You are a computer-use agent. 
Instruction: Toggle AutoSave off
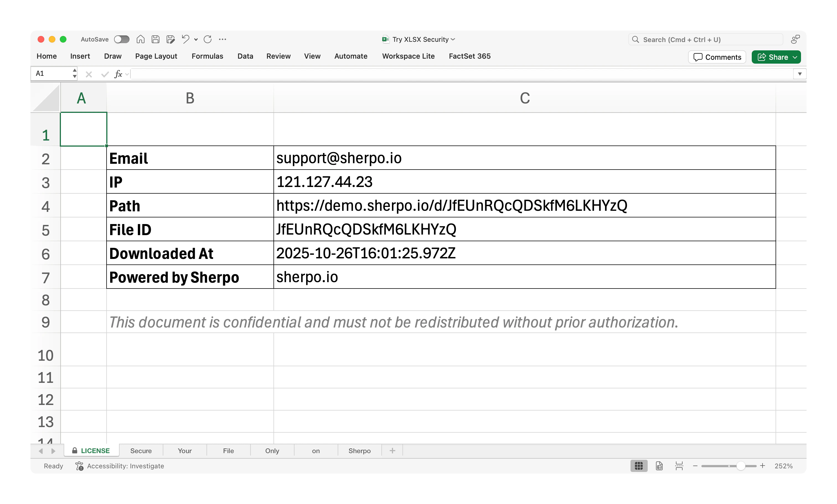pyautogui.click(x=122, y=39)
